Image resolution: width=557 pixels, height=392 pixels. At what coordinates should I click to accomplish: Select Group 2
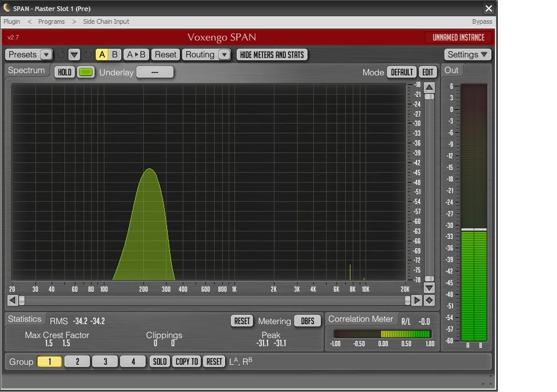[x=77, y=361]
